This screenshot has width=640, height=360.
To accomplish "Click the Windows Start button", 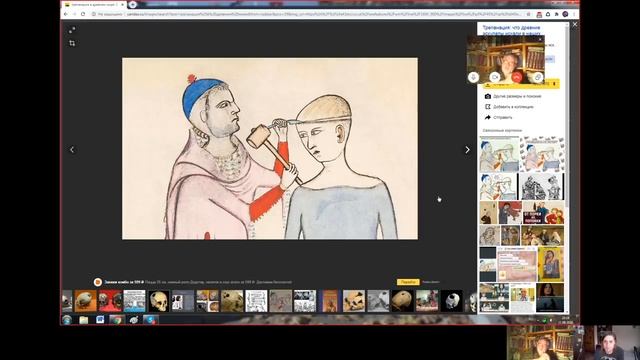I will 67,320.
